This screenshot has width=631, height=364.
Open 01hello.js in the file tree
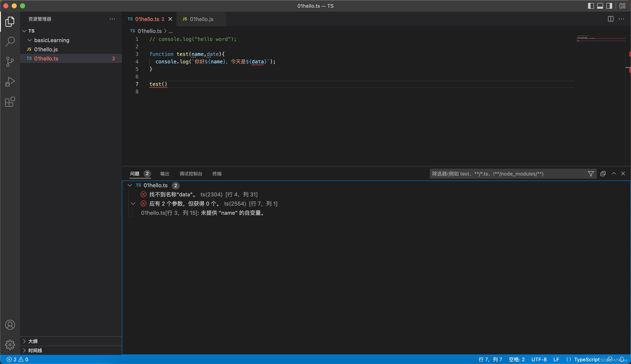coord(71,49)
